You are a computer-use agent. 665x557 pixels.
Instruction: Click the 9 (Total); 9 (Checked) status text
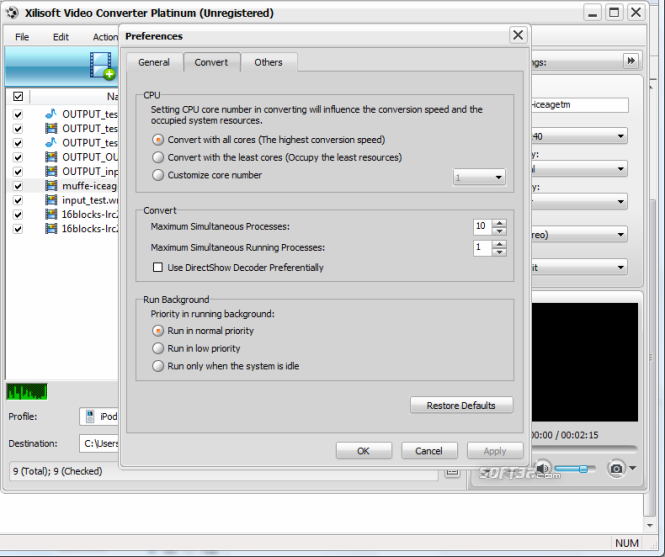coord(58,471)
